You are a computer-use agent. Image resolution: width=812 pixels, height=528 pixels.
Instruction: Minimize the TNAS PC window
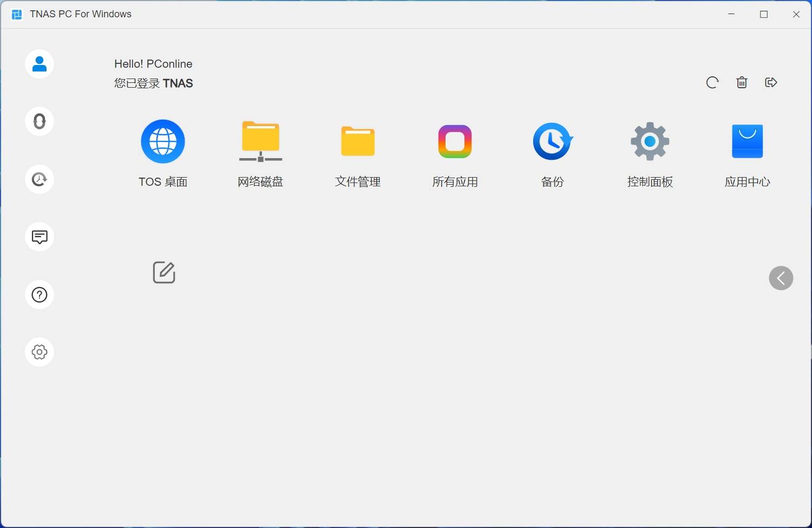[x=732, y=15]
